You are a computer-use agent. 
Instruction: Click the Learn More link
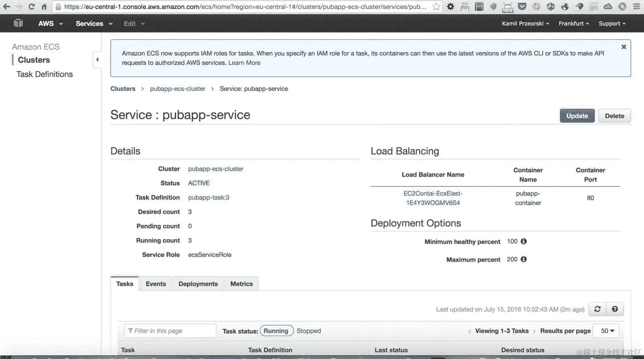(x=244, y=63)
